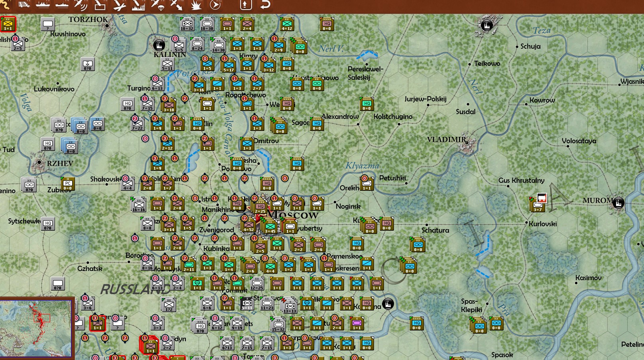
Task: Click the Schatura town label
Action: tap(435, 230)
